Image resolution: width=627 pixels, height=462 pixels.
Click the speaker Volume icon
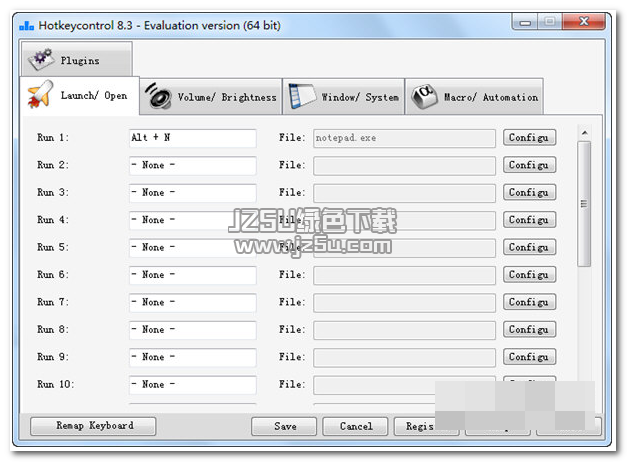pyautogui.click(x=158, y=96)
